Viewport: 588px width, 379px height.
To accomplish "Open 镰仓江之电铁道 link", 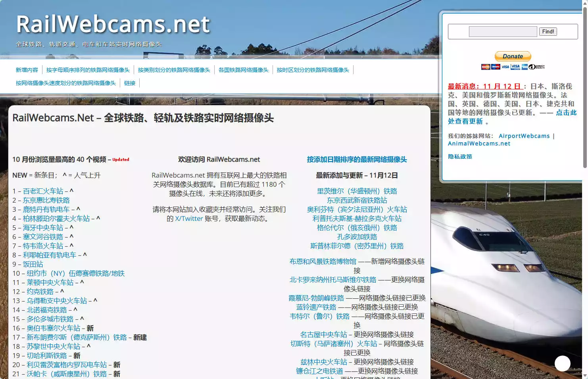I will (319, 371).
